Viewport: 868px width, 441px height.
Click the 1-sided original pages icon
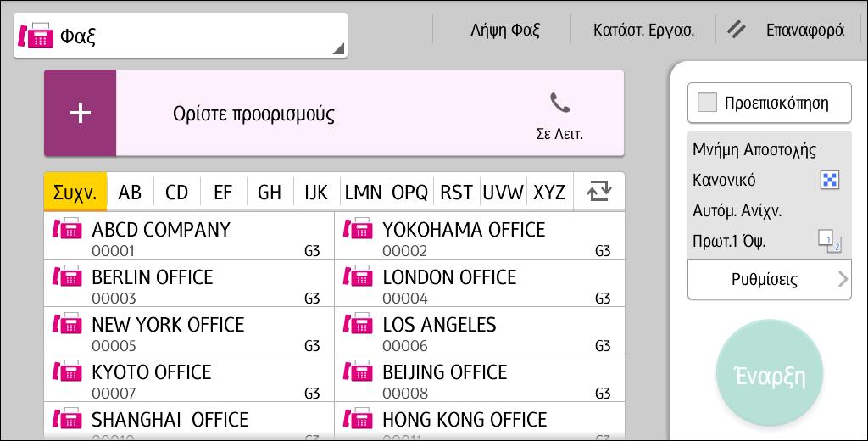829,241
